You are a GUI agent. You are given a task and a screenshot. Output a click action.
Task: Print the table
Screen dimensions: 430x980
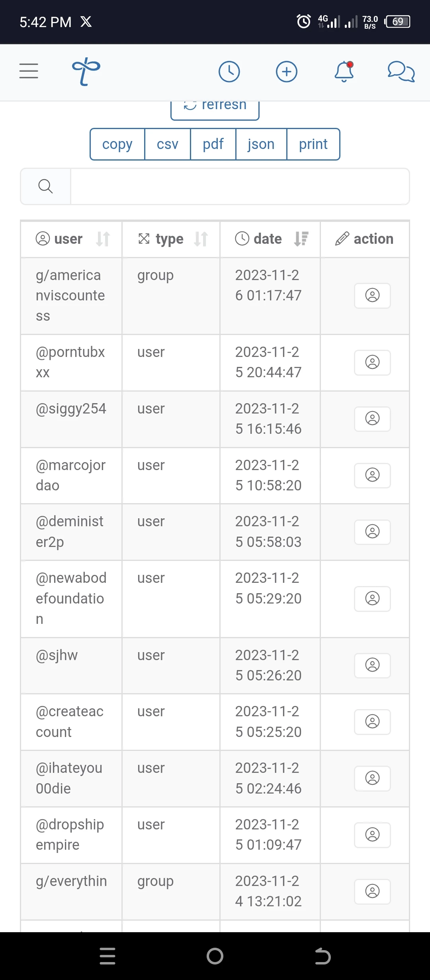313,144
